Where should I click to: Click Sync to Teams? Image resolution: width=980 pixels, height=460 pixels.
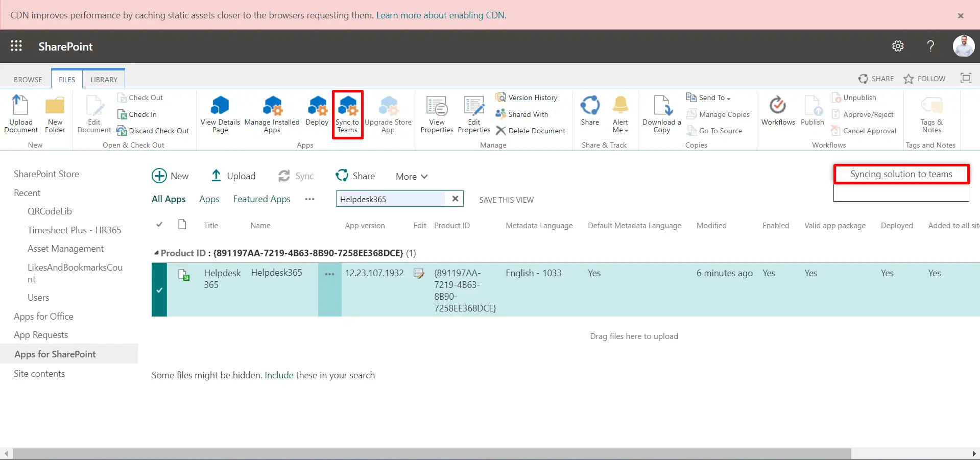[x=347, y=113]
